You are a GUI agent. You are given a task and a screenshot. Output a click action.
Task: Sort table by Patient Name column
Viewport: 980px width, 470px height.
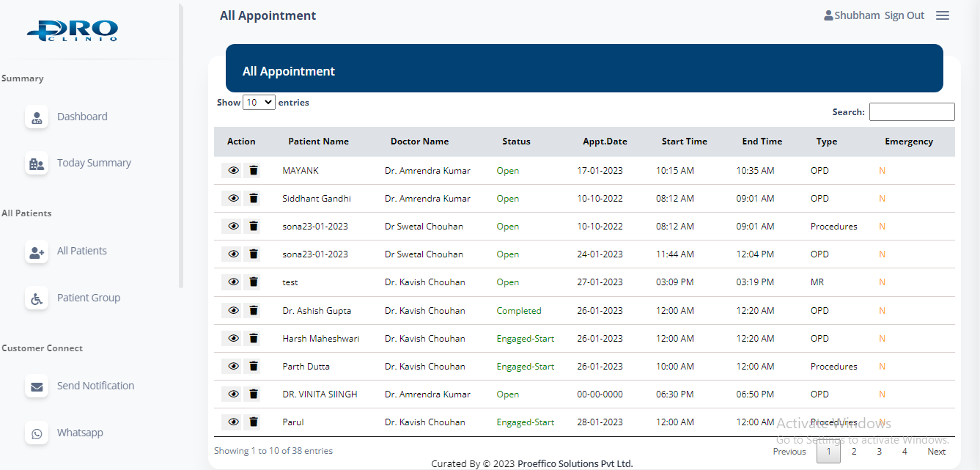[x=318, y=142]
